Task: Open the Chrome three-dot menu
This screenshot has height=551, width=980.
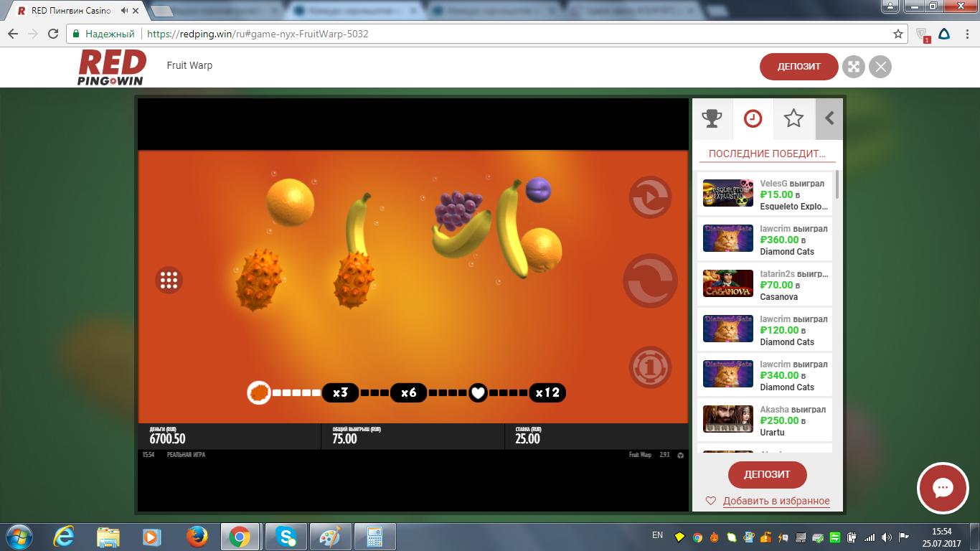Action: [966, 34]
